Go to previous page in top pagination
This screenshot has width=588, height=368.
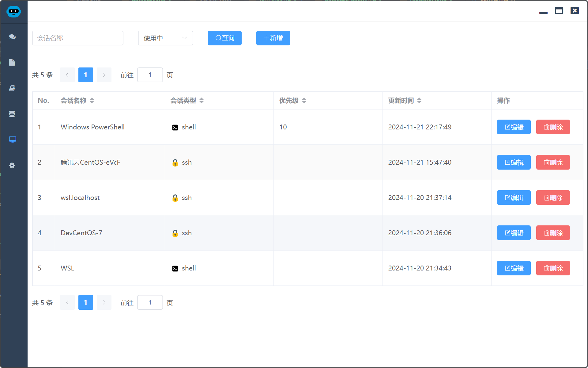67,75
